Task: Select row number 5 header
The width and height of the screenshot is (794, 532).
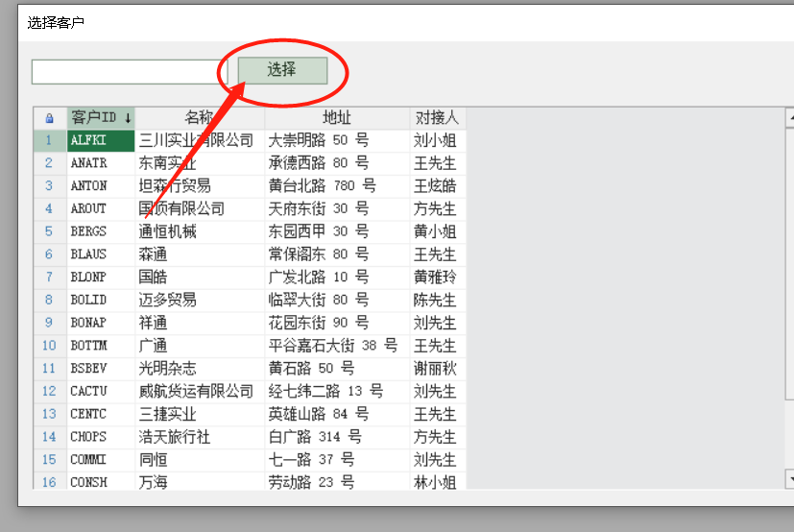Action: click(x=50, y=231)
